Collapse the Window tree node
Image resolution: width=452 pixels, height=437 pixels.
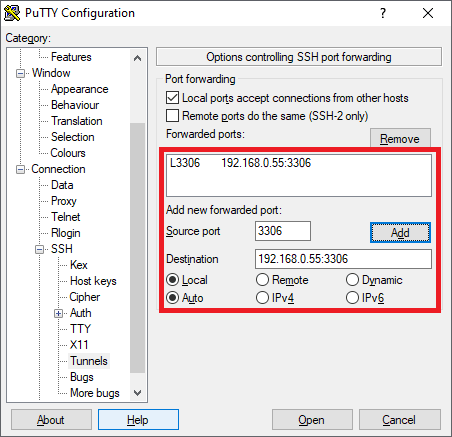21,73
